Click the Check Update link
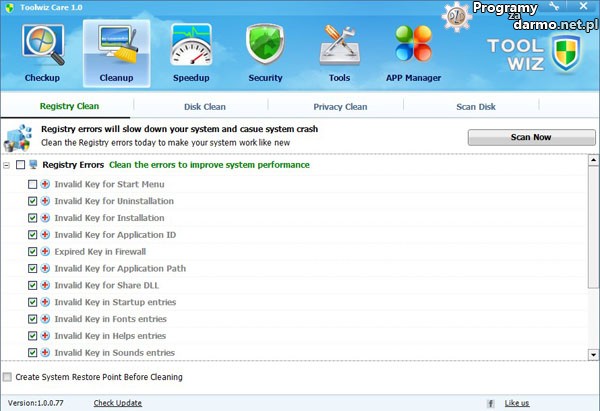600x411 pixels. pyautogui.click(x=118, y=403)
